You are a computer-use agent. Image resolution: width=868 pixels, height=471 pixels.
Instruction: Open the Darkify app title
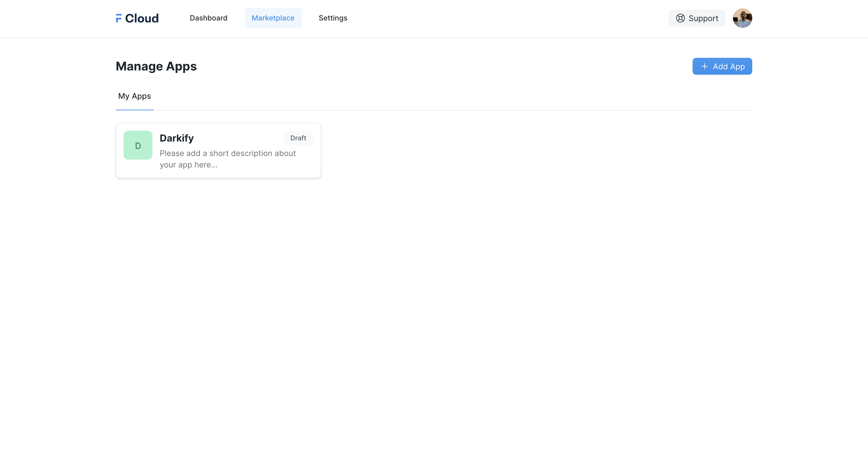(177, 138)
